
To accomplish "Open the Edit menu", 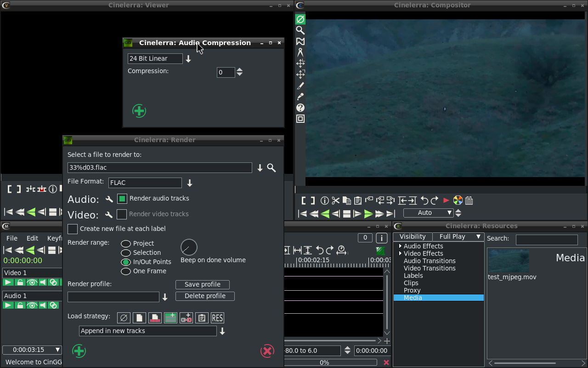I will click(32, 238).
